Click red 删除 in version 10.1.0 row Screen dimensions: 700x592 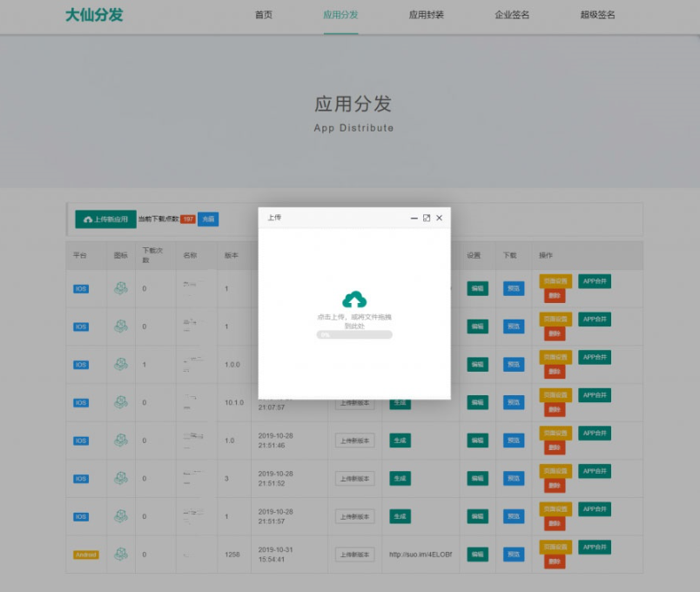click(555, 410)
